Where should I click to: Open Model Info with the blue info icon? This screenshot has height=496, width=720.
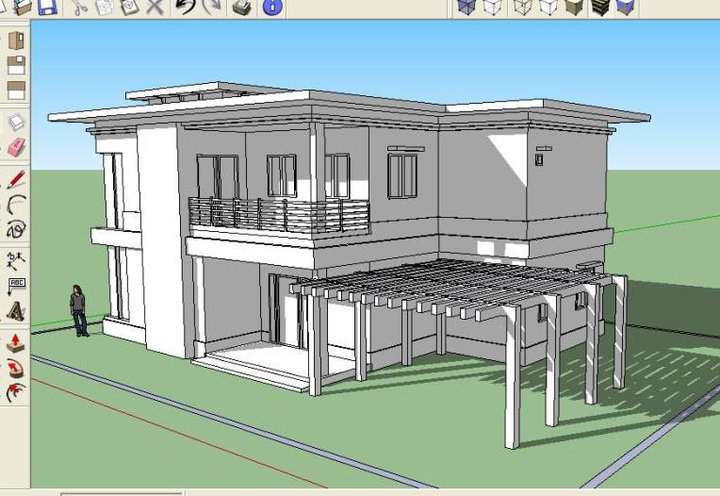(x=272, y=8)
